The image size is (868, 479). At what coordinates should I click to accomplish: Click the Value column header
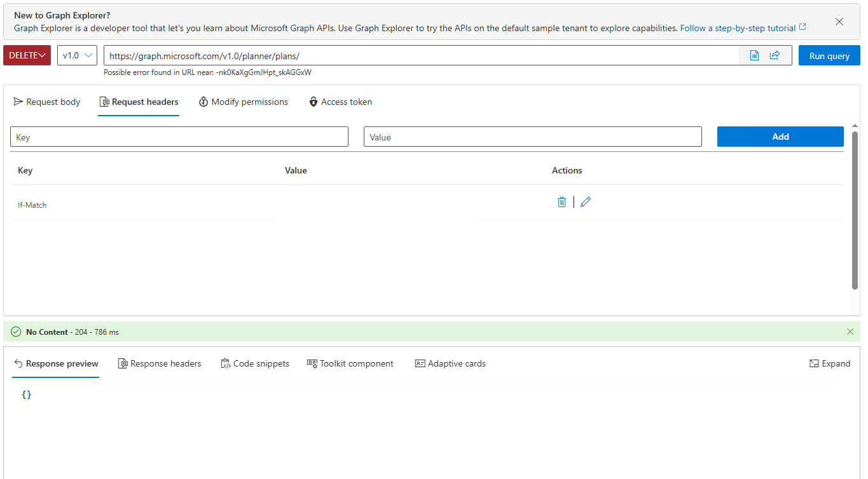(x=296, y=170)
